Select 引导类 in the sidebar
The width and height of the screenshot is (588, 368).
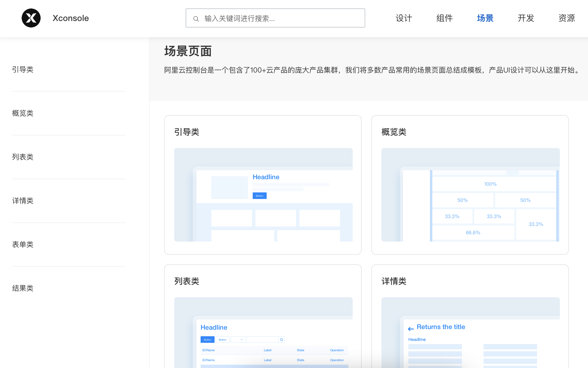pos(23,70)
